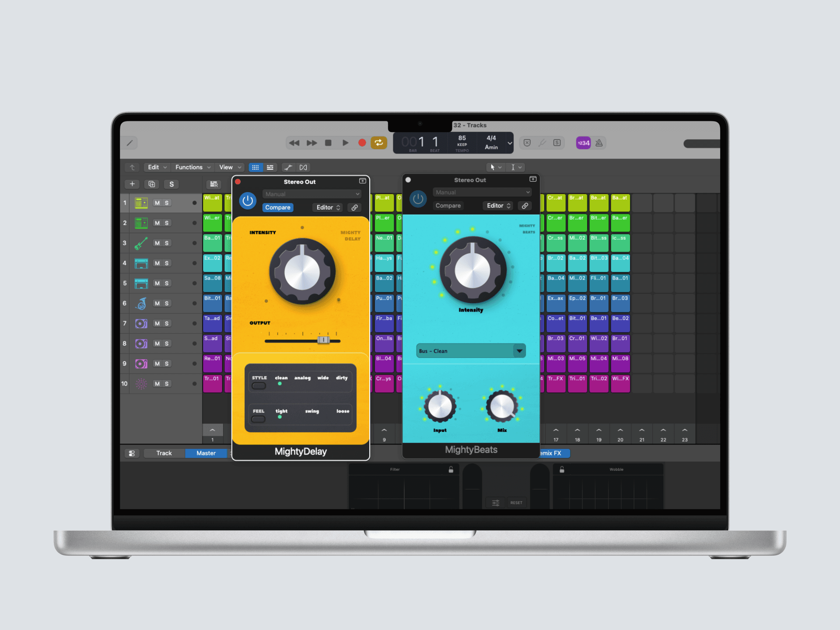Click the Compare button in MightyDelay
This screenshot has height=630, width=840.
(x=278, y=207)
